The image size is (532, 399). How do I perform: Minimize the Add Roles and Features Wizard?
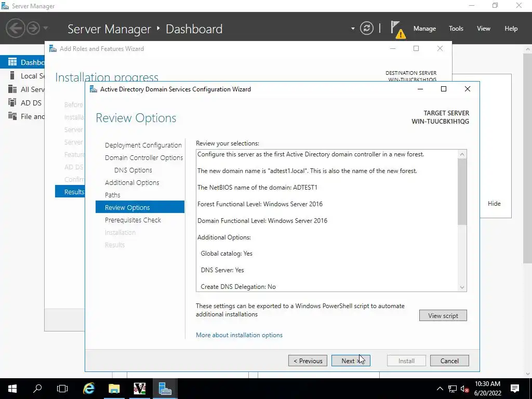(393, 48)
